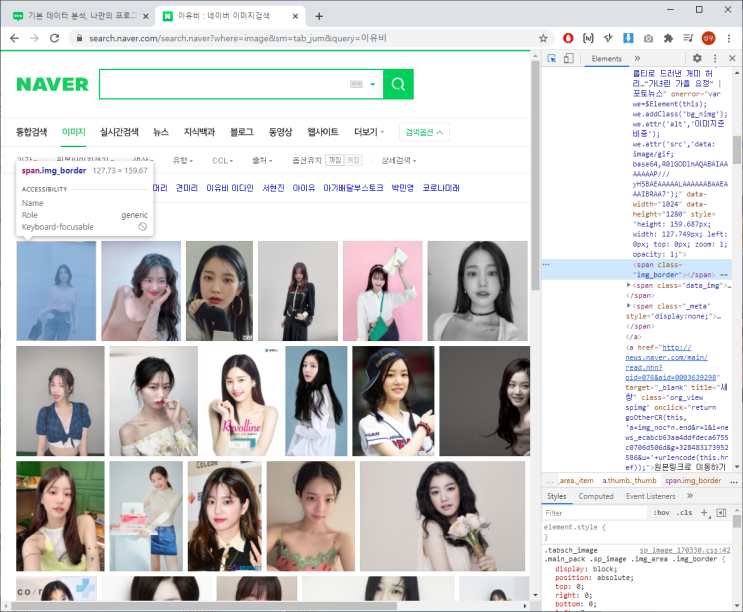Viewport: 743px width, 612px height.
Task: Expand the span class _meta node
Action: [x=628, y=306]
